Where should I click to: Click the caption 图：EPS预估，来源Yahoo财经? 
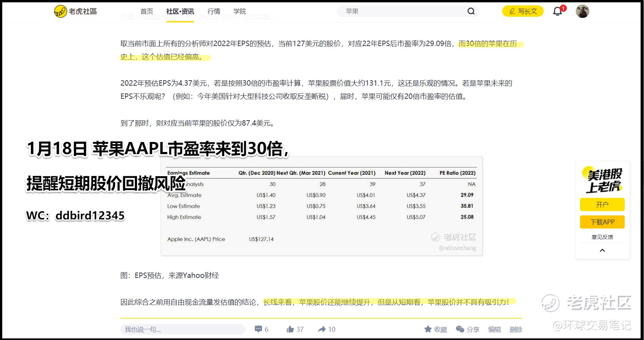[x=170, y=275]
